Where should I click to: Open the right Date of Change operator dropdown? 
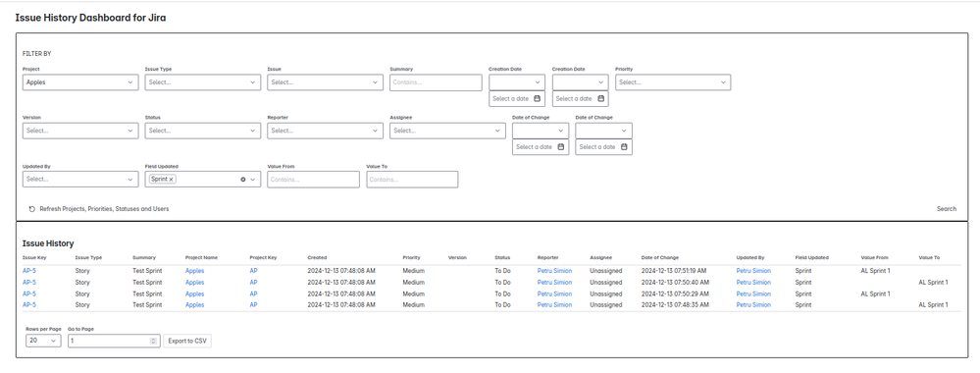click(x=603, y=131)
